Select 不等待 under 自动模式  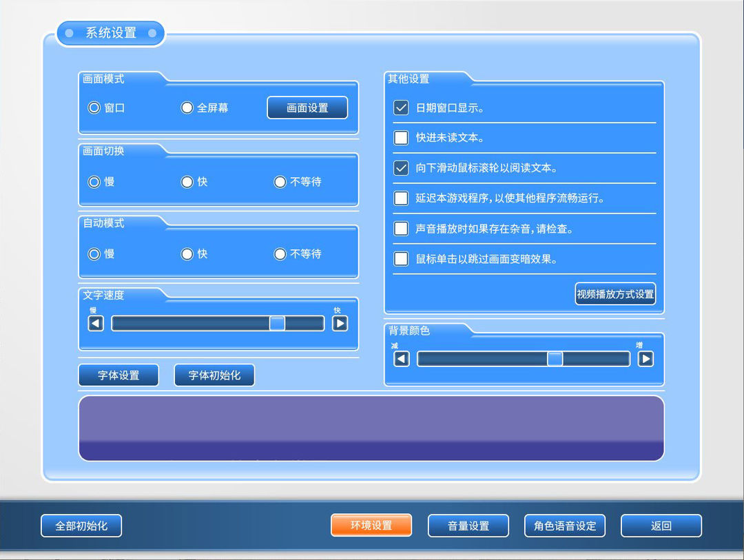280,253
